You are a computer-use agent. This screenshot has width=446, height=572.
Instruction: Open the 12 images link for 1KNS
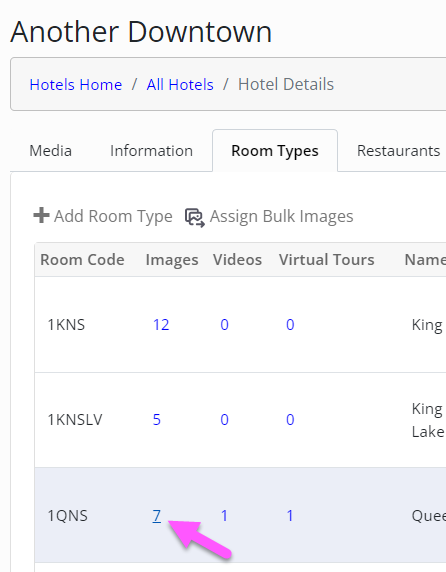(161, 325)
